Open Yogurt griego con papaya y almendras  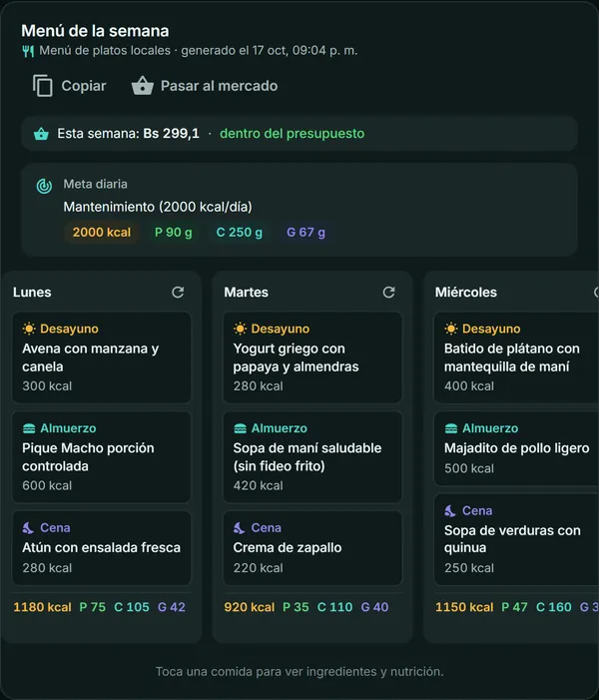(312, 357)
